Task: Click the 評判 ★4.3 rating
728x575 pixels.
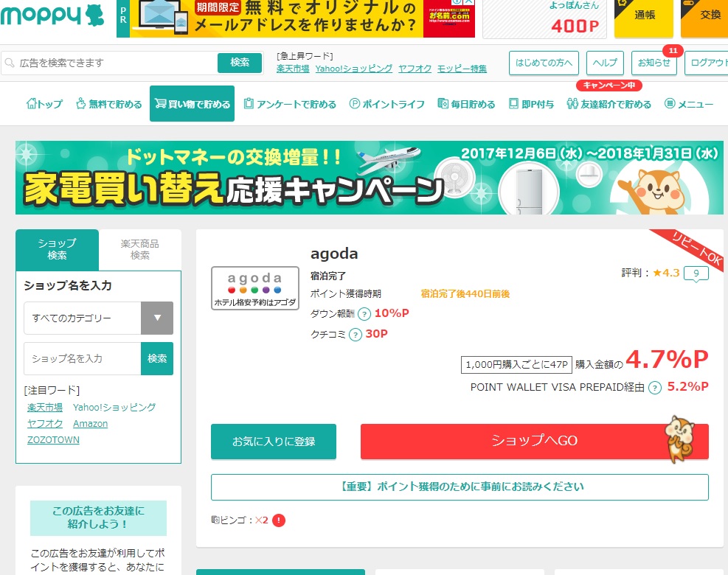Action: [651, 273]
